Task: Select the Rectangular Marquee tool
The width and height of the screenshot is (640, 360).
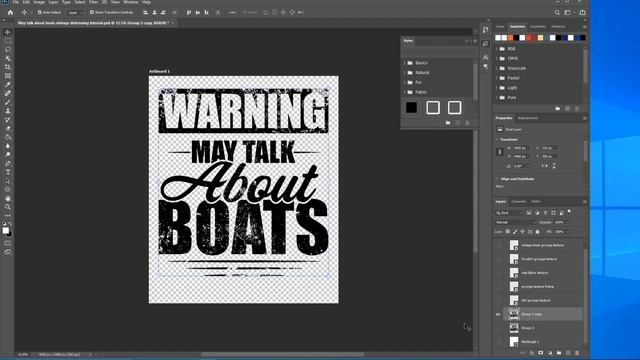Action: coord(7,41)
